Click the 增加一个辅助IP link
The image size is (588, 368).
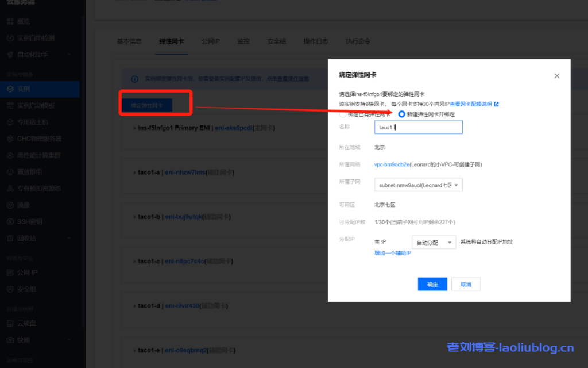click(x=393, y=253)
